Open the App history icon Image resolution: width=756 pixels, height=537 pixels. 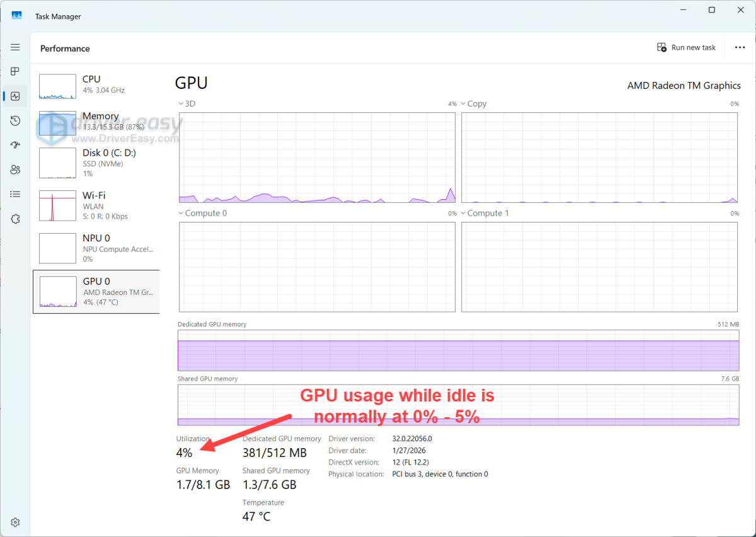click(x=15, y=120)
